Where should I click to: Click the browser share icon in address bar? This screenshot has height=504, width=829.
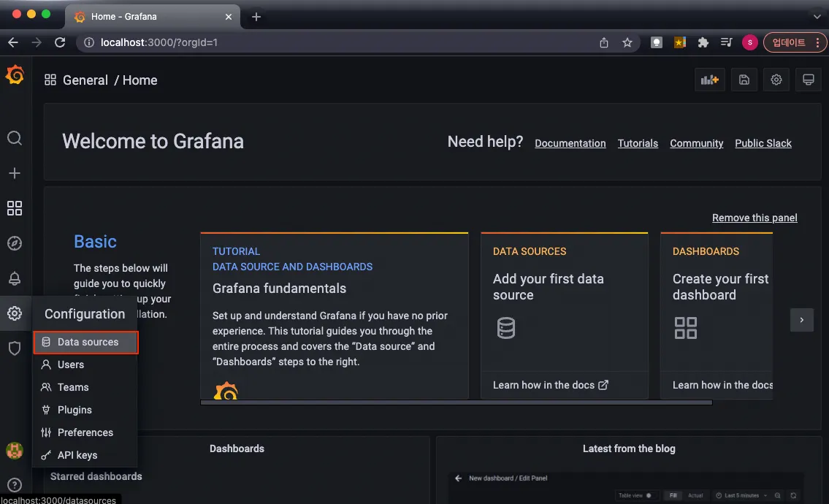pos(604,42)
